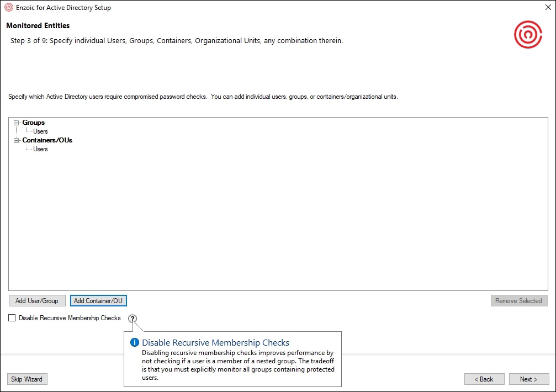
Task: Click the help question mark icon
Action: point(133,318)
